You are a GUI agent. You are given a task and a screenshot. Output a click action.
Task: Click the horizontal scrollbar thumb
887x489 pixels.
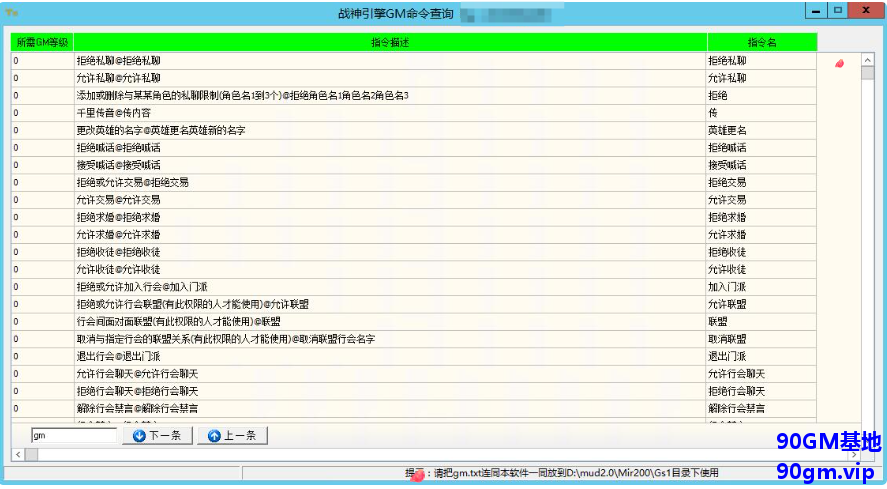32,454
